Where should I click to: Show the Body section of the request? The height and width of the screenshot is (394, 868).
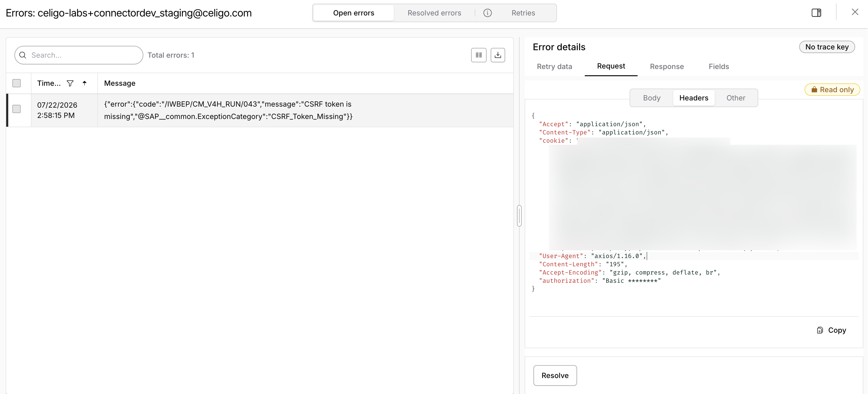tap(651, 98)
